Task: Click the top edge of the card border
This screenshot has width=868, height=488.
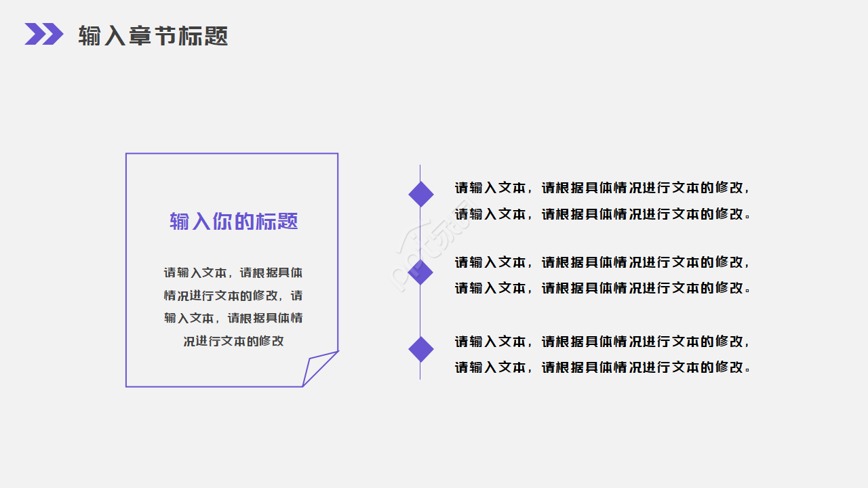Action: (x=232, y=154)
